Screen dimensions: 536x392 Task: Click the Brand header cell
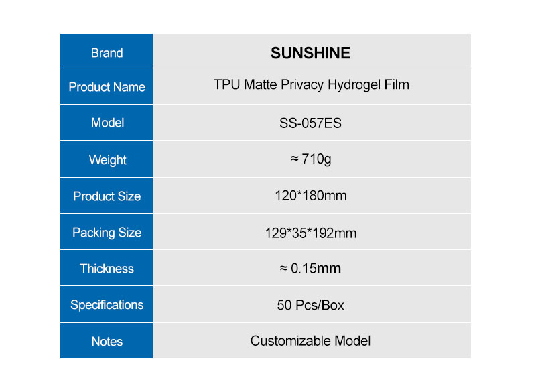click(107, 53)
